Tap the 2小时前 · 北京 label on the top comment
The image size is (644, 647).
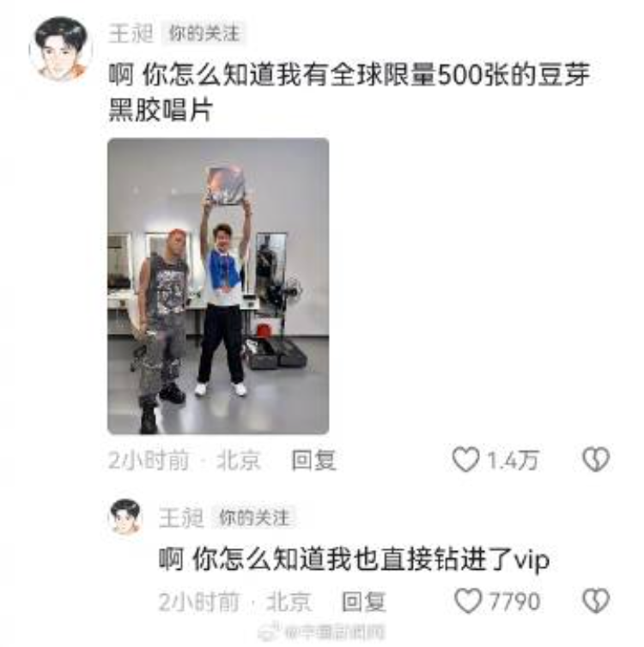pyautogui.click(x=185, y=460)
